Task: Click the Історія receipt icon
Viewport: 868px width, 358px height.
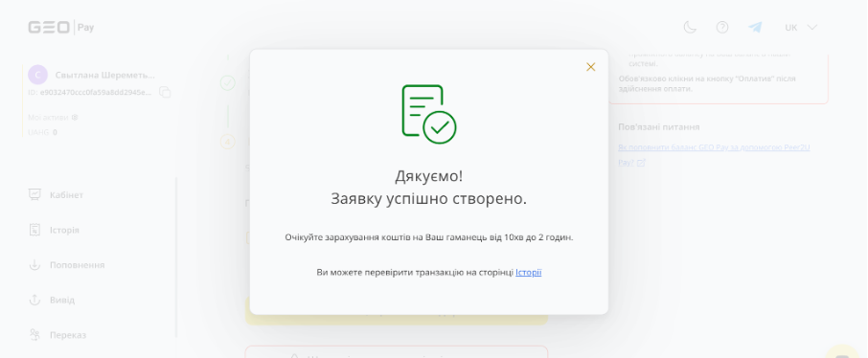Action: [x=34, y=230]
